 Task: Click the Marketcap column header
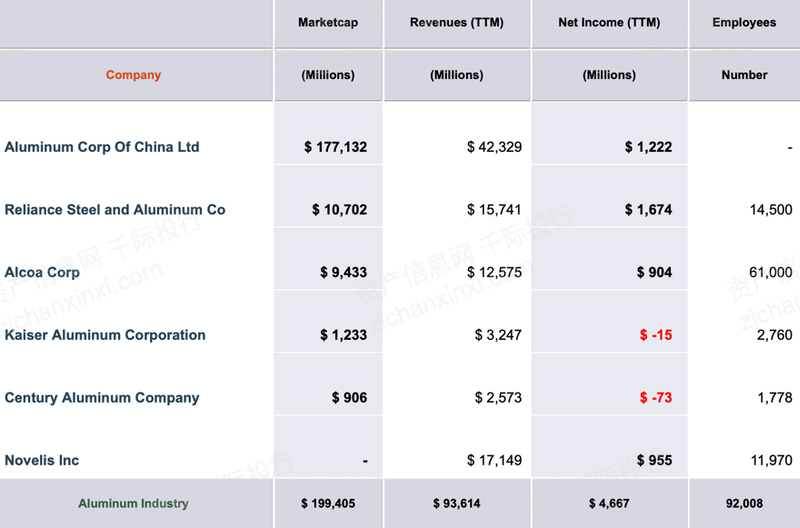pos(328,23)
